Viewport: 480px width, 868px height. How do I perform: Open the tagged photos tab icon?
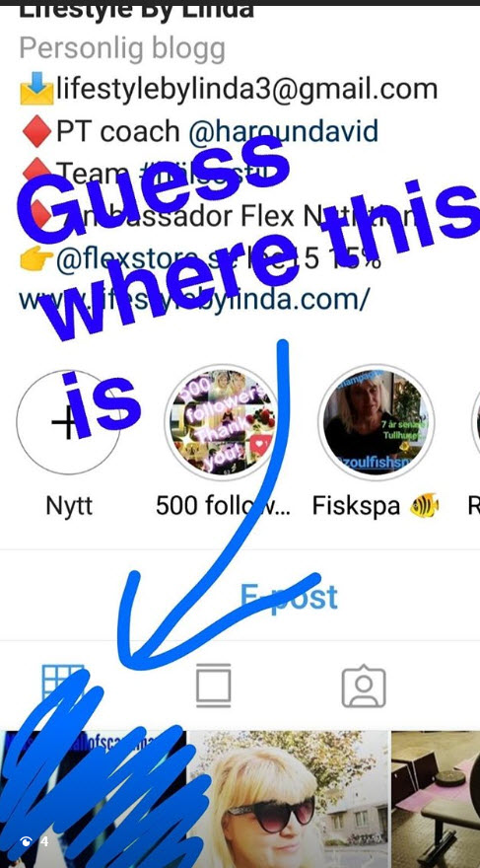coord(364,686)
